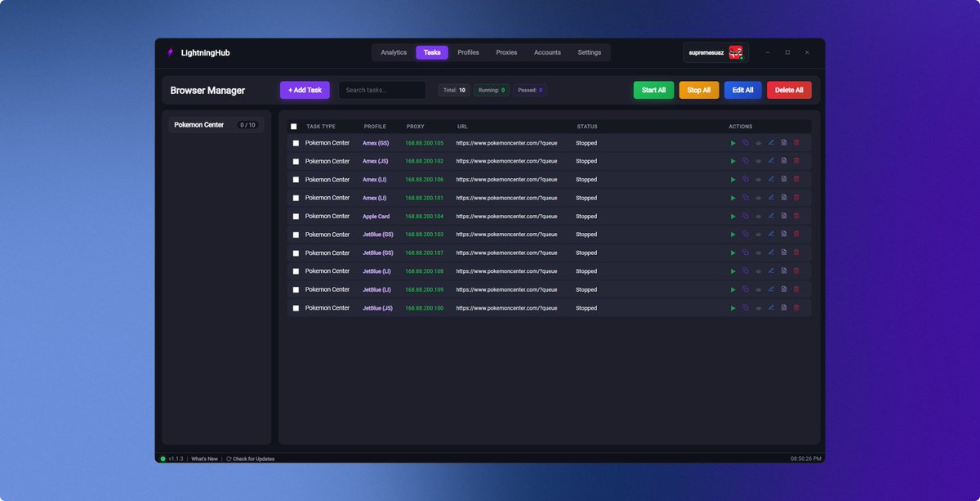Duplicate the task with proxy 168.88.200.105

click(746, 143)
